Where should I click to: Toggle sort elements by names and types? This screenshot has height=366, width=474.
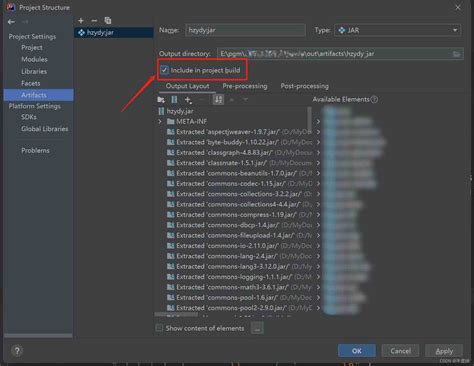pos(218,100)
